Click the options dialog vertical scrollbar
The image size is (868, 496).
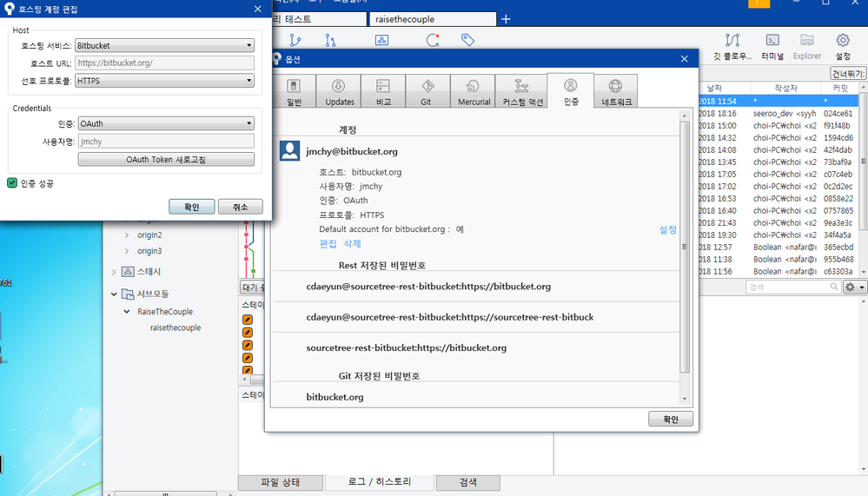pos(685,247)
